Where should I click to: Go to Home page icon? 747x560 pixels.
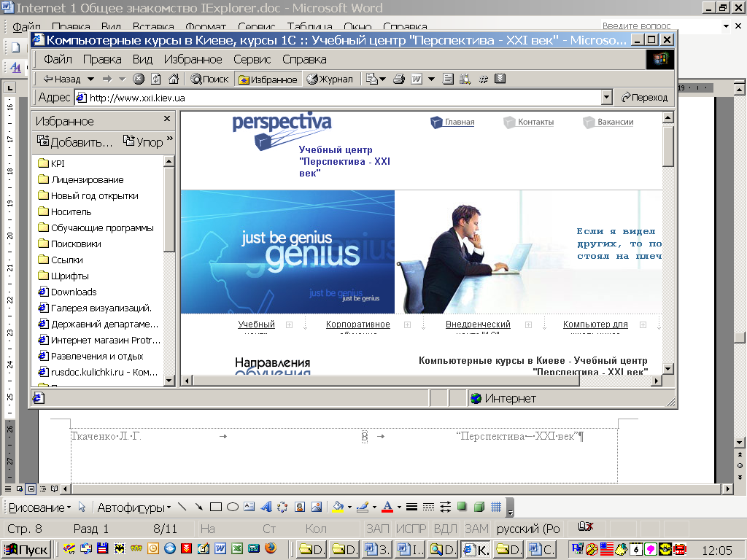click(174, 79)
